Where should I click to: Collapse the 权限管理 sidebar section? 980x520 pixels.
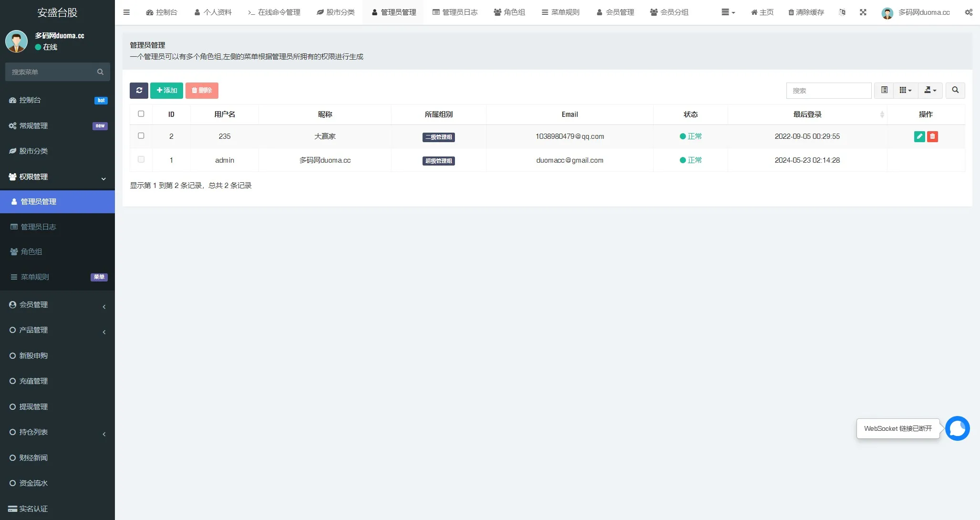57,177
